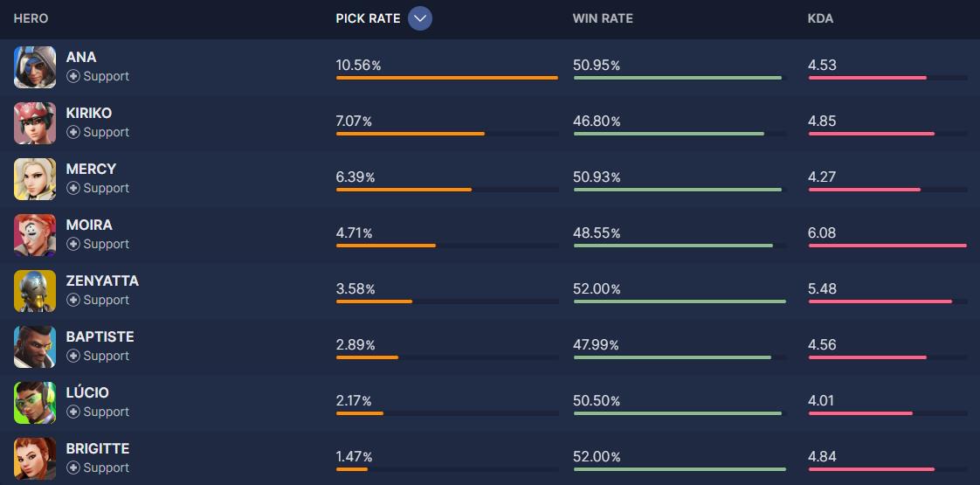Open Baptiste's hero portrait
Image resolution: width=980 pixels, height=485 pixels.
click(x=35, y=347)
